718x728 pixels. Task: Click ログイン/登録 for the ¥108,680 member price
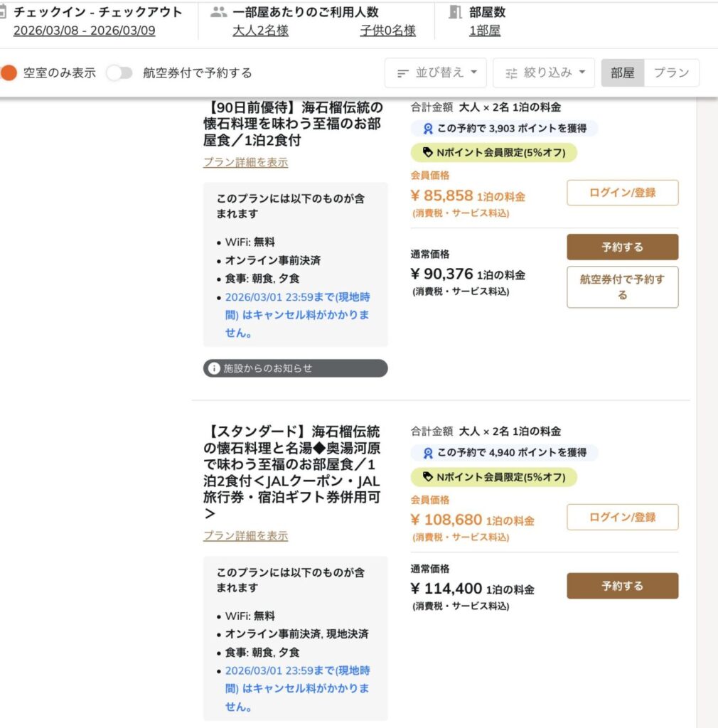pyautogui.click(x=622, y=517)
